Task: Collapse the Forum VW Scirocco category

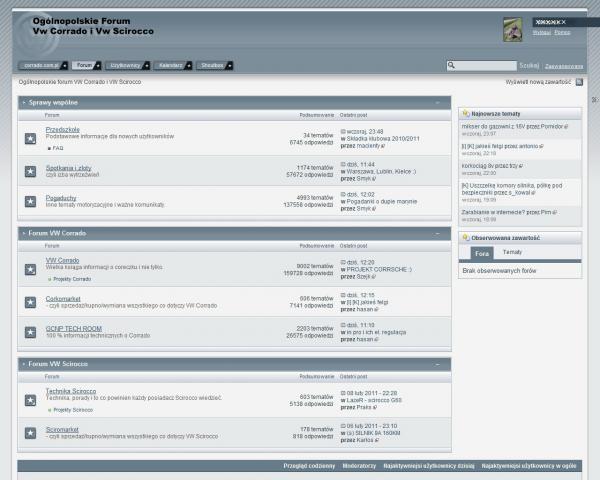Action: point(437,364)
